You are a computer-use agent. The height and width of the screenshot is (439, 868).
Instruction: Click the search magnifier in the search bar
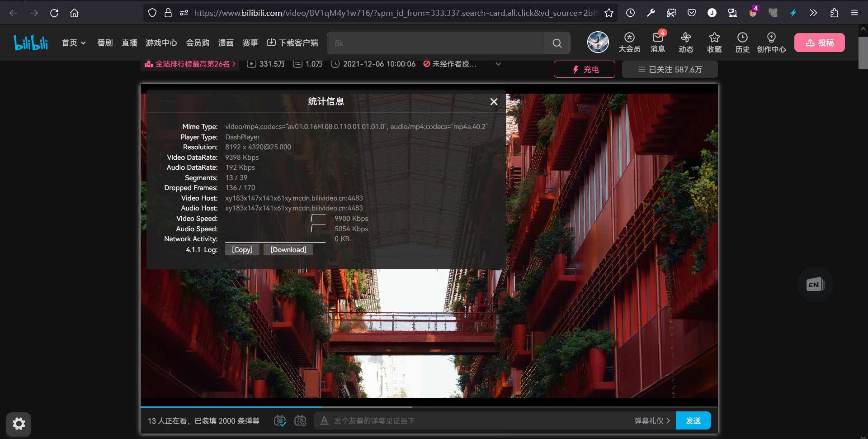coord(557,43)
